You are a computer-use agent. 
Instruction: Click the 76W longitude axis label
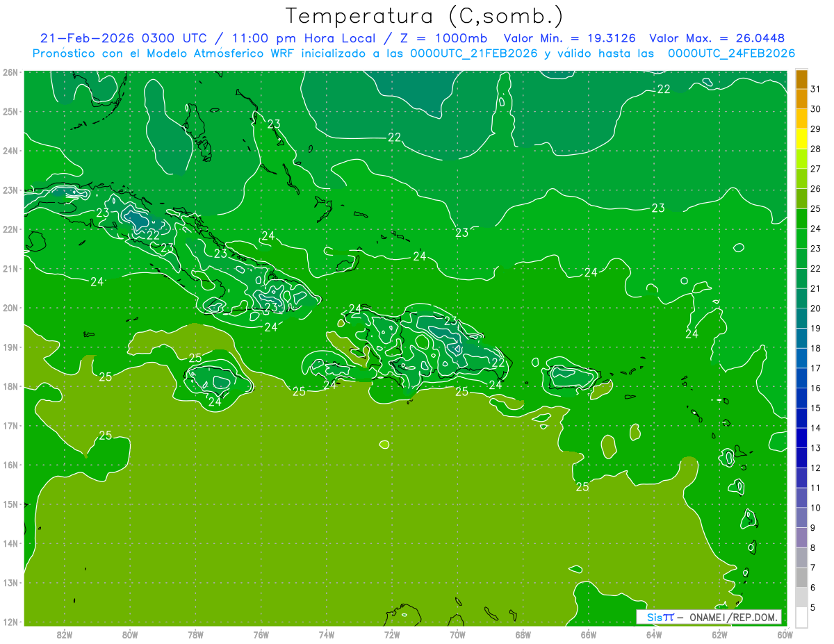261,635
